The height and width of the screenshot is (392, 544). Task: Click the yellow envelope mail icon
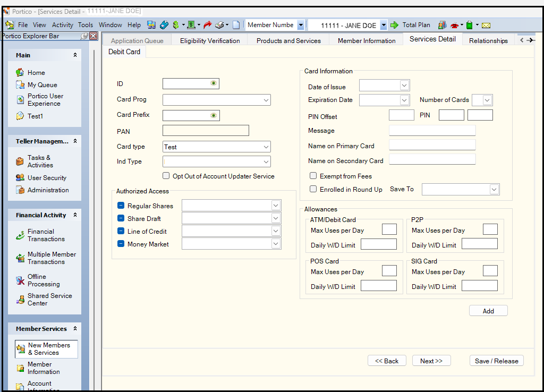click(x=486, y=25)
